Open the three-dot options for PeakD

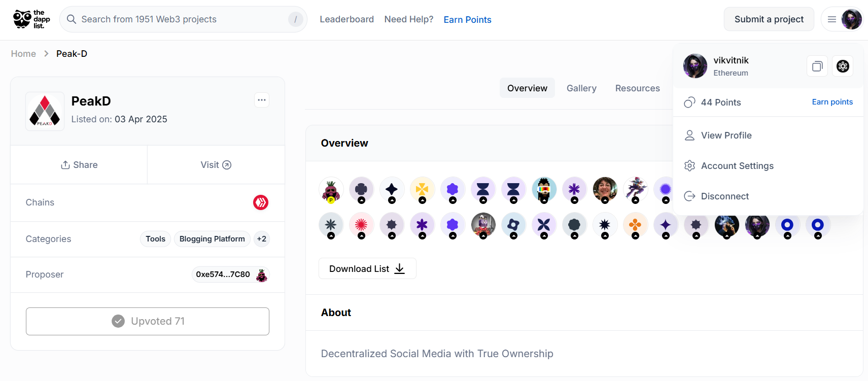coord(262,100)
